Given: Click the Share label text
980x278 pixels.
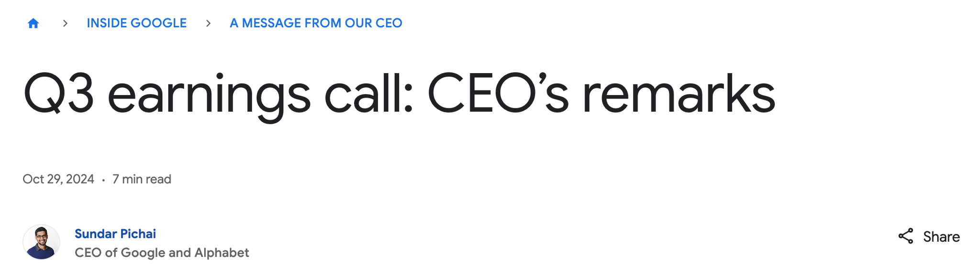Looking at the screenshot, I should click(x=941, y=236).
